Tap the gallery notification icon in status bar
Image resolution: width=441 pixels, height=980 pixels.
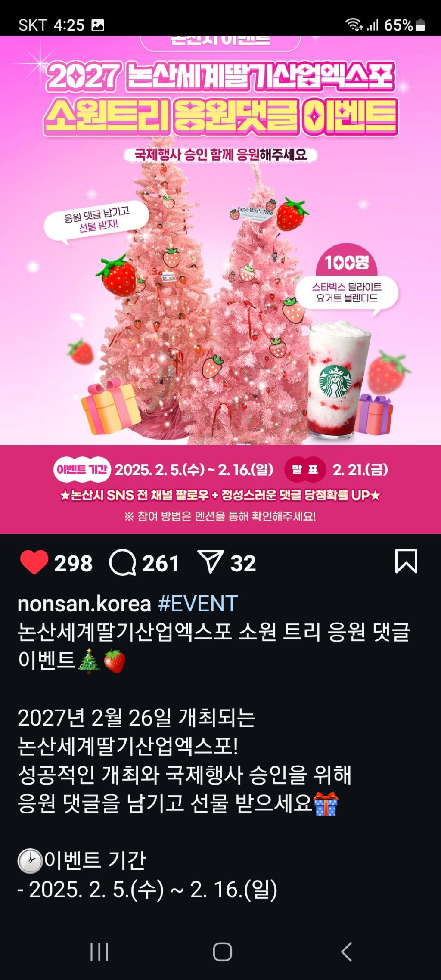98,25
